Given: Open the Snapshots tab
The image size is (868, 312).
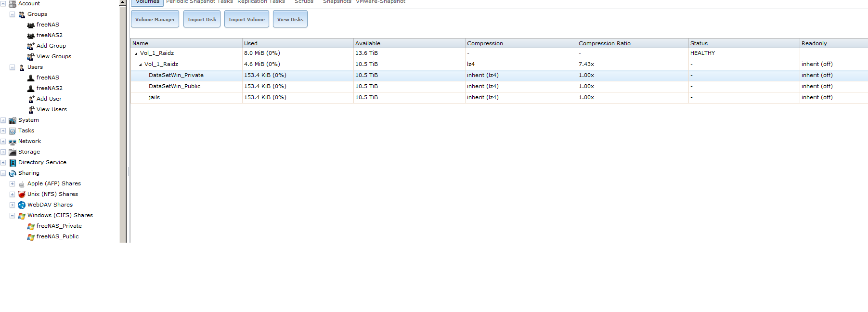Looking at the screenshot, I should [337, 2].
